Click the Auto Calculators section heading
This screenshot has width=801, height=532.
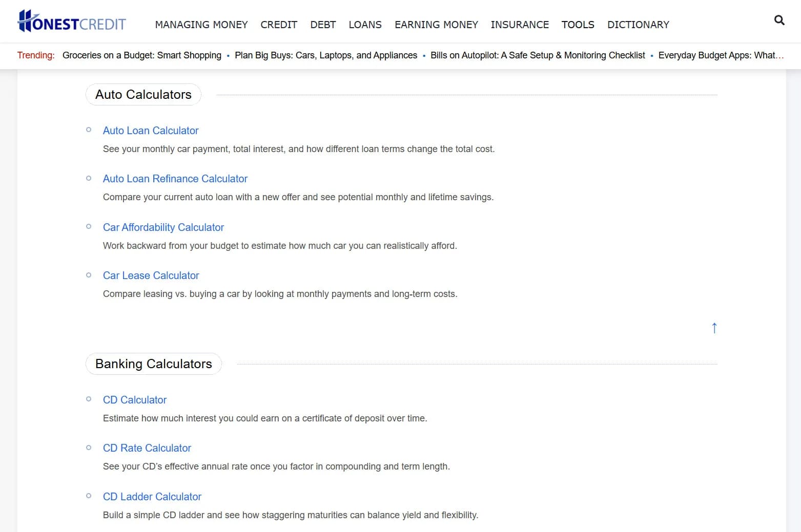point(143,95)
